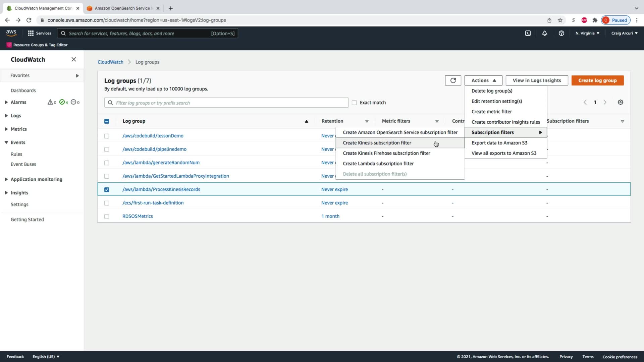Uncheck the ProcessKinesisRecords log group checkbox
This screenshot has height=362, width=644.
107,189
